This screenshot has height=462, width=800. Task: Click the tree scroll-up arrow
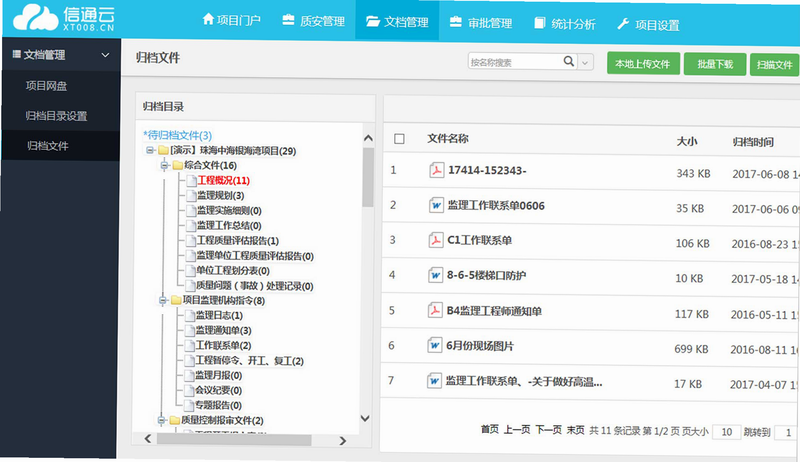click(368, 138)
